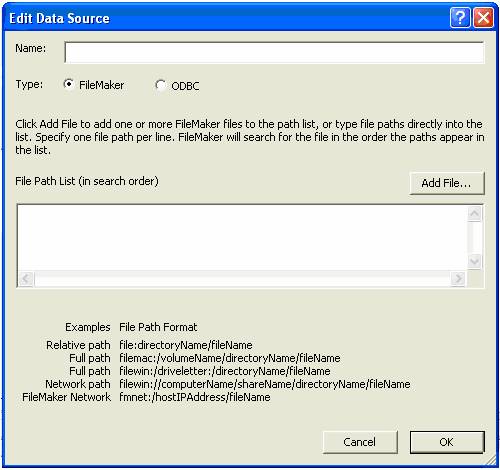Image resolution: width=500 pixels, height=470 pixels.
Task: Click the vertical scrollbar track
Action: click(474, 237)
